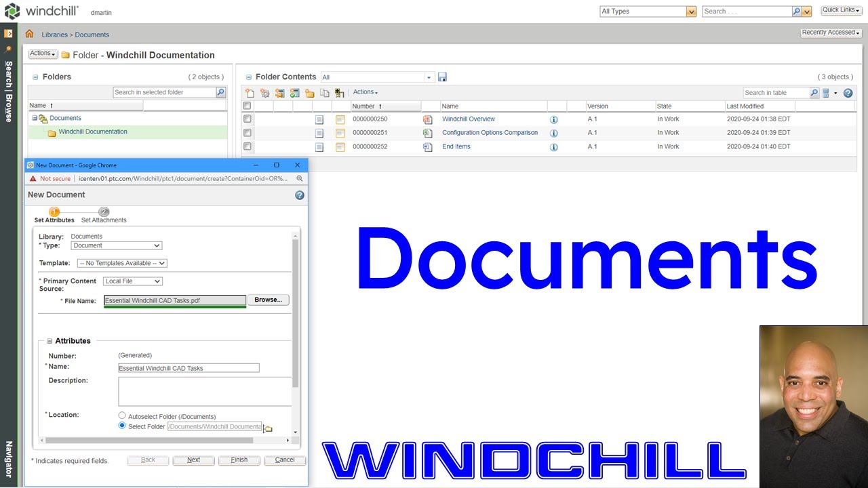
Task: Collapse the Folder Contents panel
Action: [248, 77]
